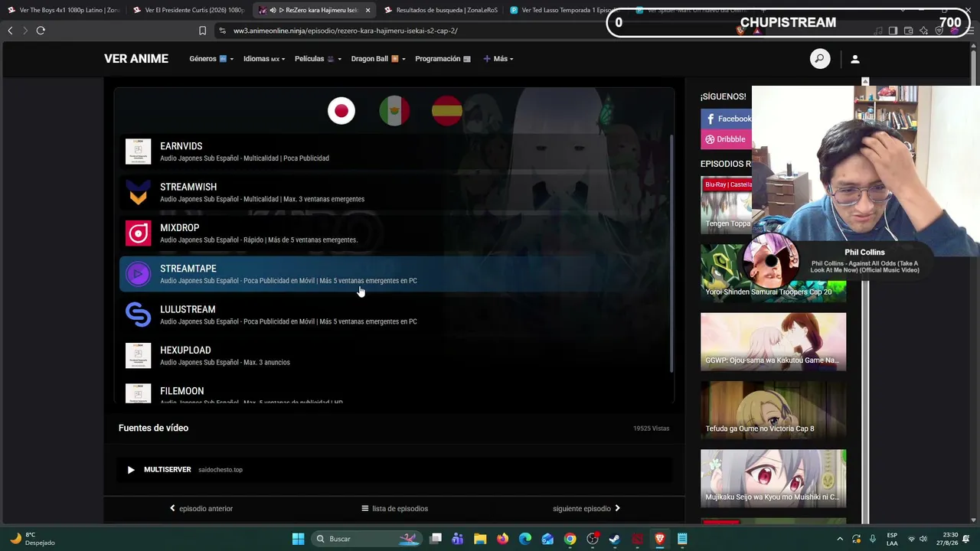This screenshot has width=980, height=551.
Task: Show hidden system tray icons
Action: (840, 539)
